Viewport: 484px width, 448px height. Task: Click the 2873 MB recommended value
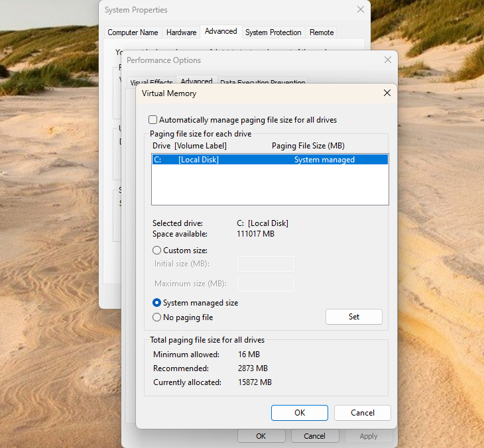pos(253,368)
